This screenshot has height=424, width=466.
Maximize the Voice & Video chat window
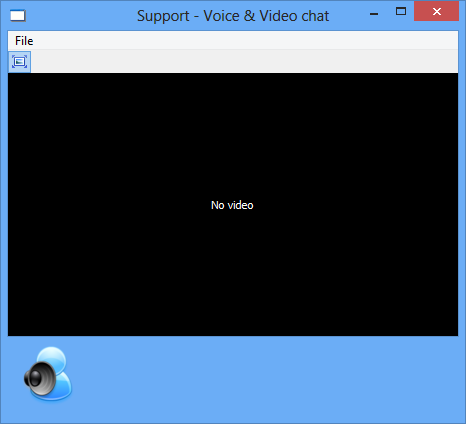(x=401, y=12)
